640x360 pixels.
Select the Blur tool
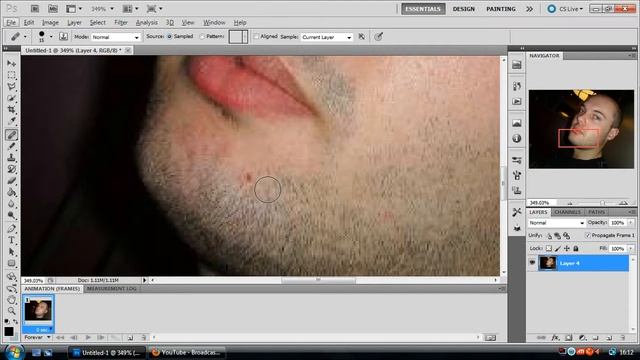pyautogui.click(x=11, y=203)
